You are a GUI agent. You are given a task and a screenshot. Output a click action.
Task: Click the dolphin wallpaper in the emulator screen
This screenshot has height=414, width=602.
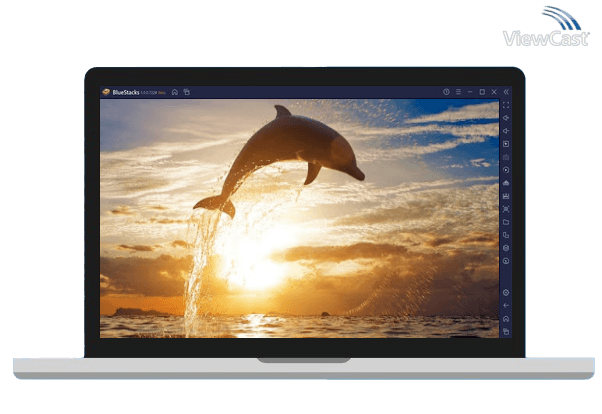point(299,219)
